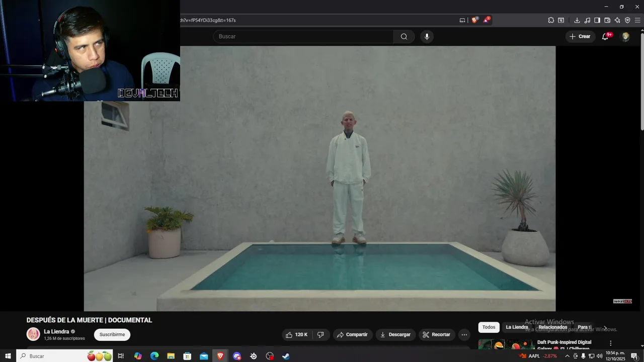
Task: Open YouTube notifications bell
Action: (605, 36)
